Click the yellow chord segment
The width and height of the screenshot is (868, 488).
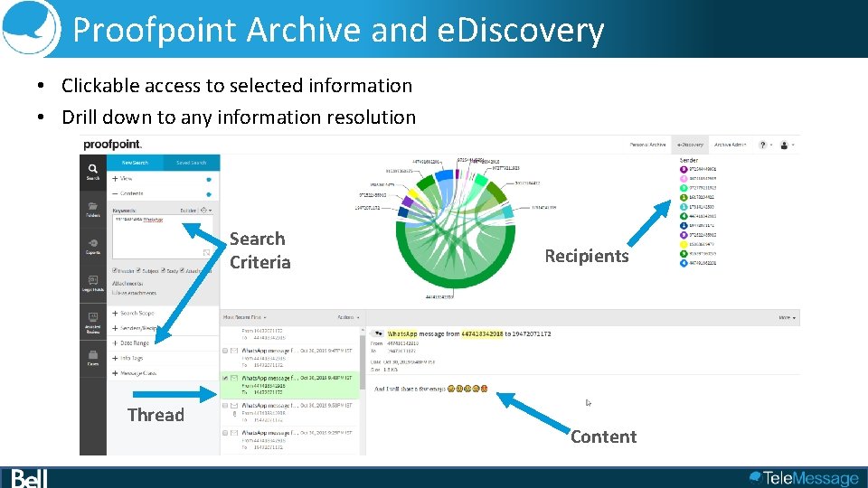413,195
